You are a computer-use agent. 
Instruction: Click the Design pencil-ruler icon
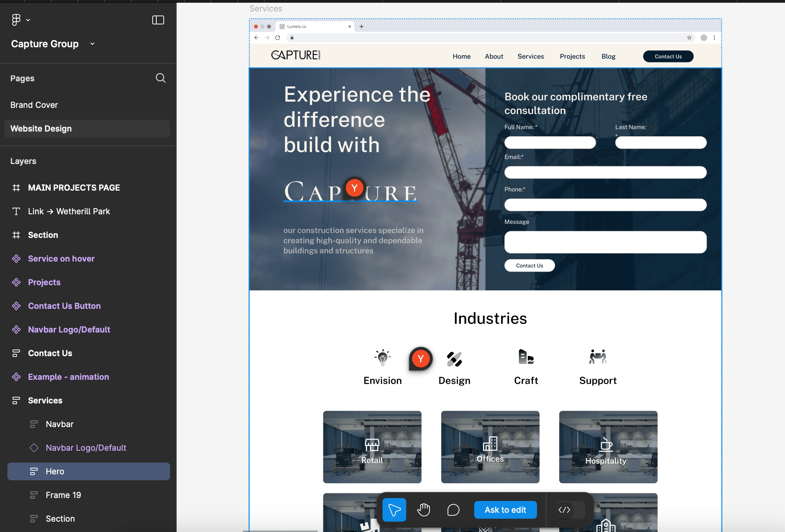(454, 359)
